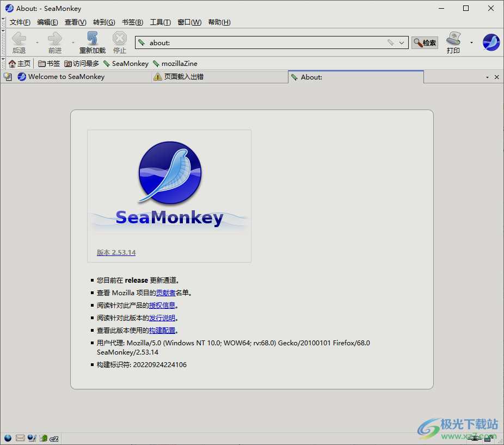This screenshot has width=504, height=445.
Task: Click the release update channel text line
Action: [x=138, y=281]
